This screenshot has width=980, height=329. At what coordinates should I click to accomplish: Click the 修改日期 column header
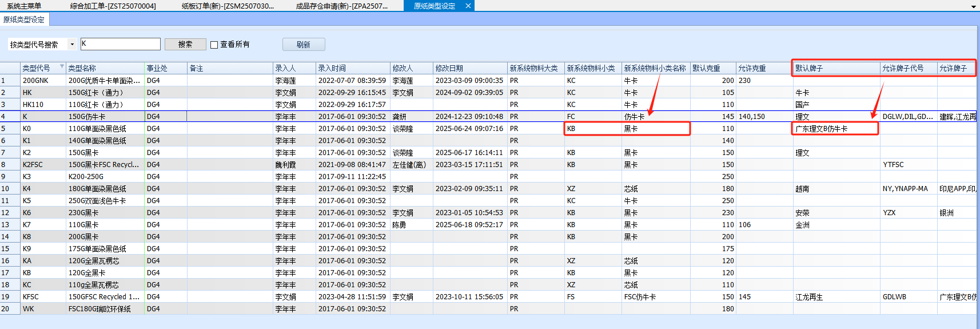470,68
